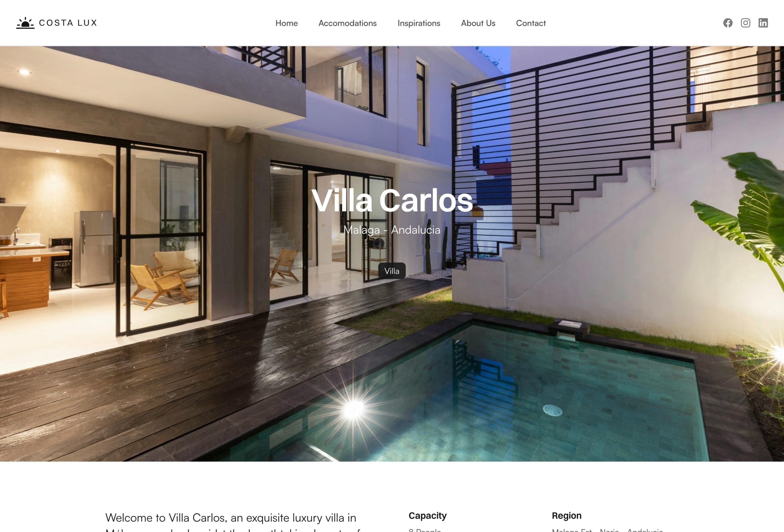This screenshot has width=784, height=532.
Task: Select the Villa category badge icon
Action: pos(392,271)
